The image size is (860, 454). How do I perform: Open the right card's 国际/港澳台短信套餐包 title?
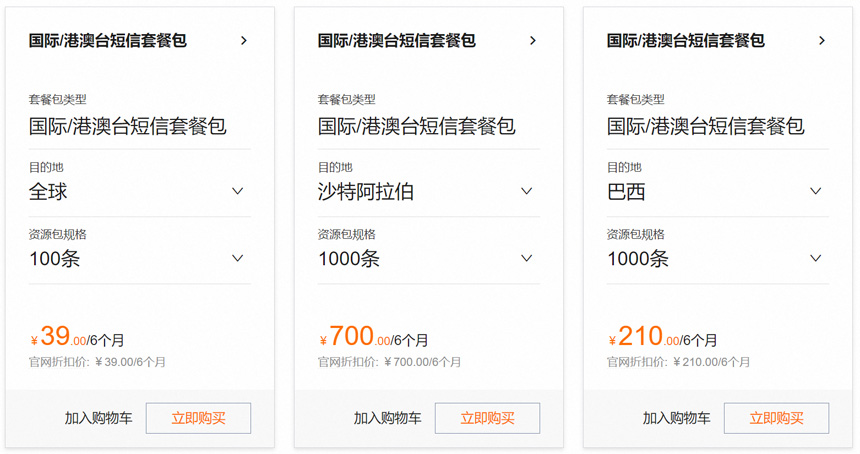(x=686, y=41)
